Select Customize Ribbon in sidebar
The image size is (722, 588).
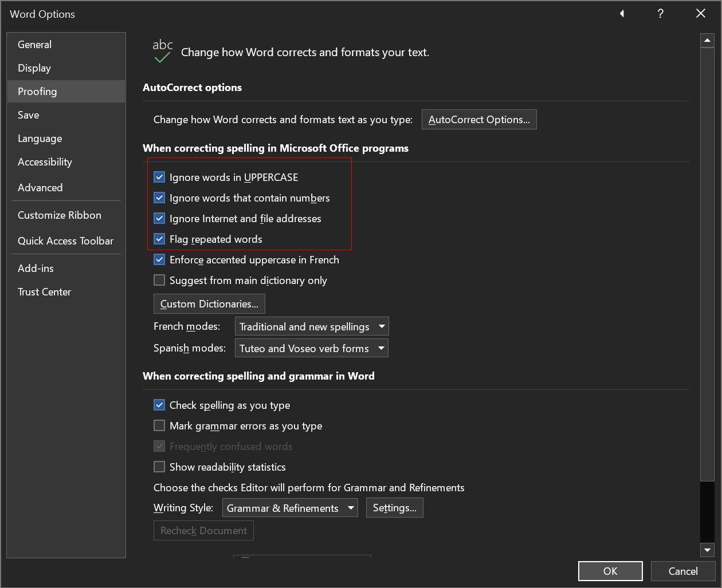coord(60,215)
